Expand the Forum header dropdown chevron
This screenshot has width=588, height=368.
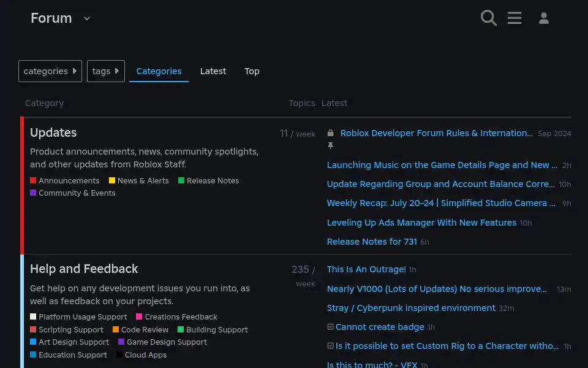click(x=86, y=18)
